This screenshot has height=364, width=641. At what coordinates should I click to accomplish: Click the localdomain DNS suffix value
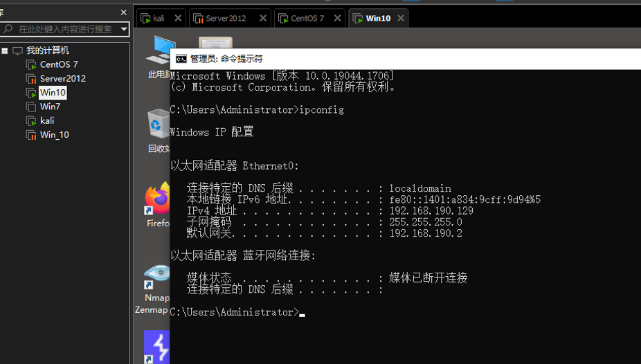tap(420, 188)
